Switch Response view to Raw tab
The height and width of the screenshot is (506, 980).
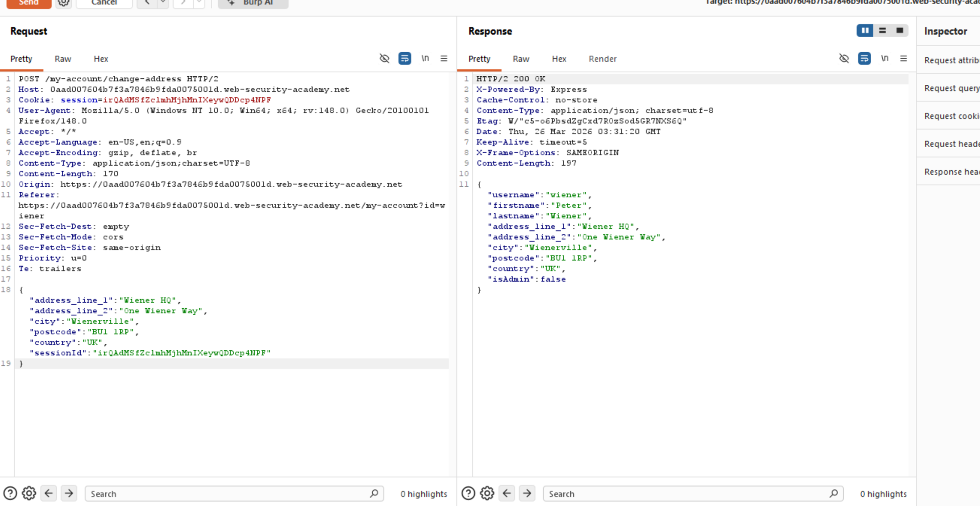pyautogui.click(x=521, y=59)
